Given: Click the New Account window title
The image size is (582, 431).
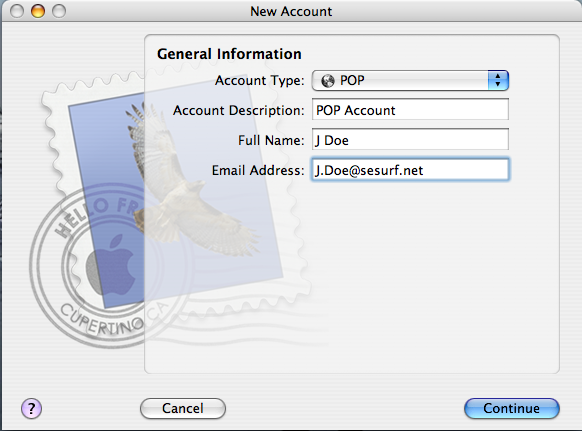Looking at the screenshot, I should (291, 12).
